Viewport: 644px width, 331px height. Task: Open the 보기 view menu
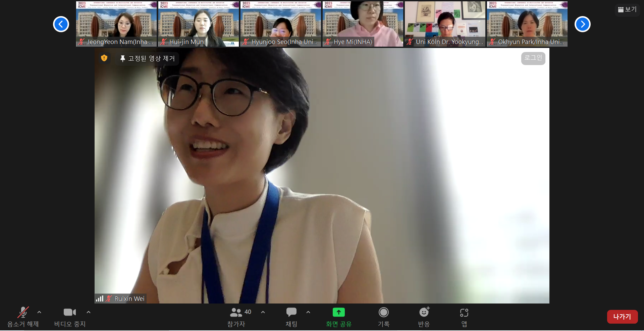point(627,9)
